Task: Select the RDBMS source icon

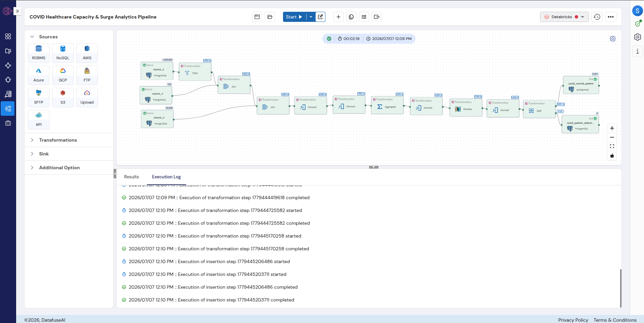Action: 39,53
